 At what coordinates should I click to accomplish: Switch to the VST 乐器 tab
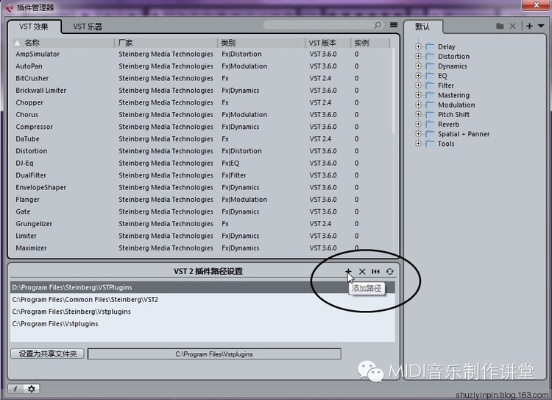tap(88, 27)
